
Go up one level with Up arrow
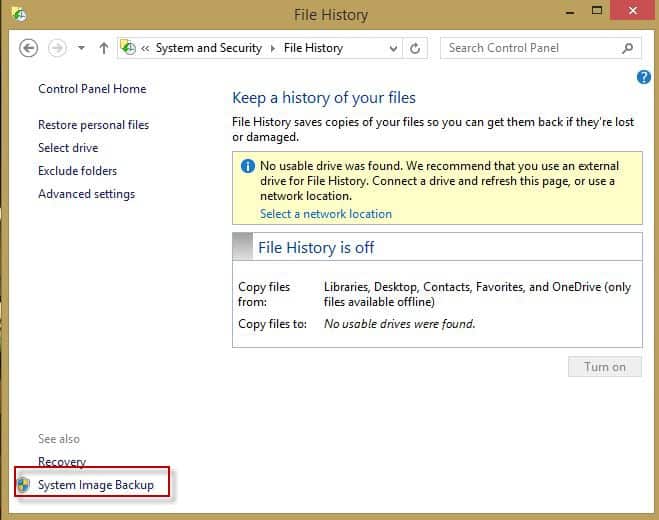[x=103, y=48]
